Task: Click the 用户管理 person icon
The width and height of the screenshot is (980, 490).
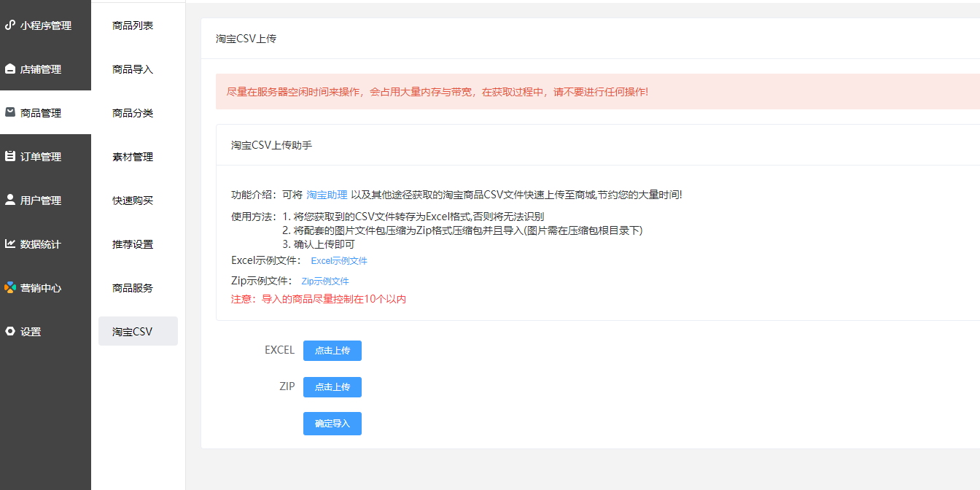Action: point(10,200)
